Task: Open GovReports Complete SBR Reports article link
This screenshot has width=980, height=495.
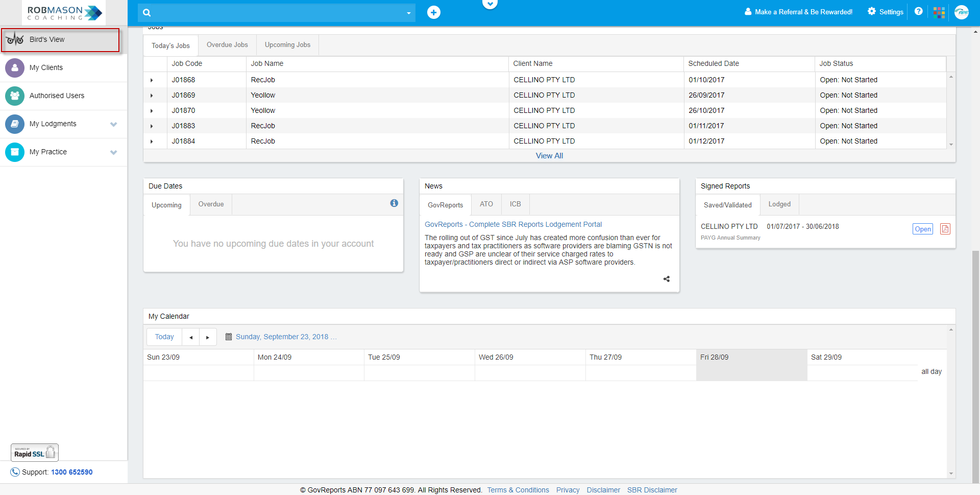Action: pyautogui.click(x=513, y=224)
